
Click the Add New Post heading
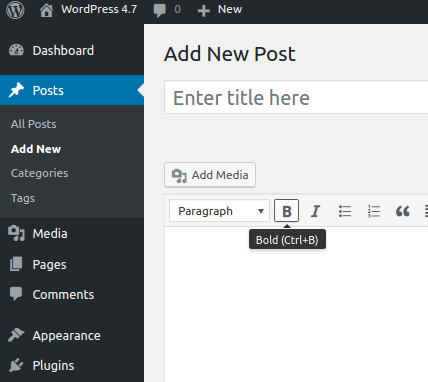pos(230,54)
